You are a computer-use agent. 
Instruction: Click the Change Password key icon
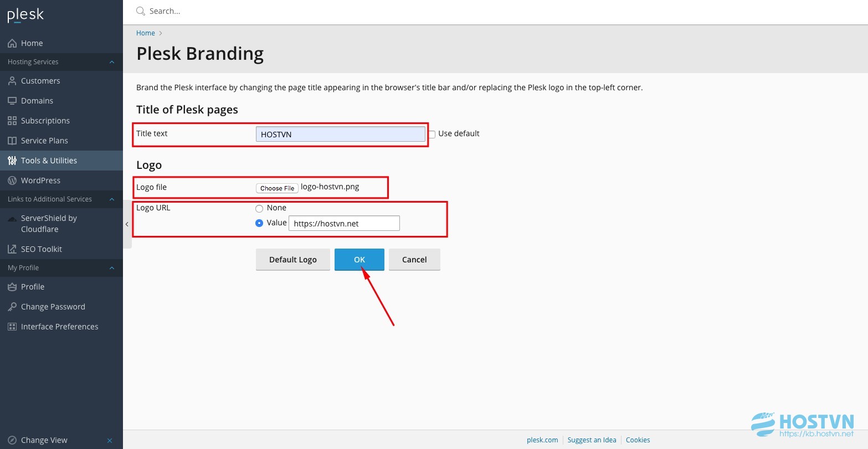pyautogui.click(x=12, y=307)
